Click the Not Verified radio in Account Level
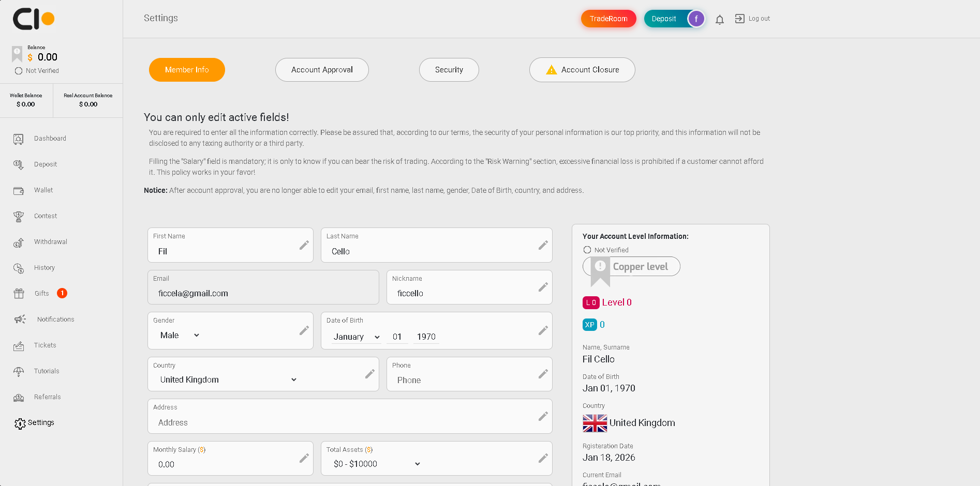The height and width of the screenshot is (486, 980). tap(587, 250)
